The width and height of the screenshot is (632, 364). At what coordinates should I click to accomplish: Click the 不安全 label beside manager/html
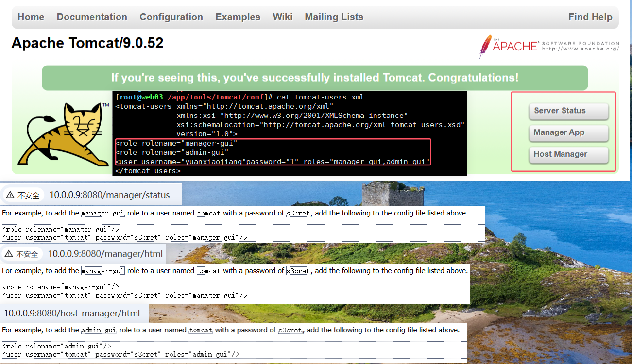point(27,254)
